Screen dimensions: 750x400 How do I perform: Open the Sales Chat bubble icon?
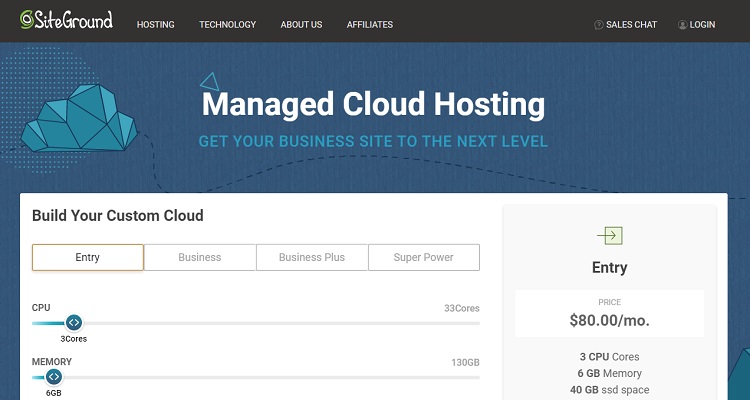tap(598, 25)
